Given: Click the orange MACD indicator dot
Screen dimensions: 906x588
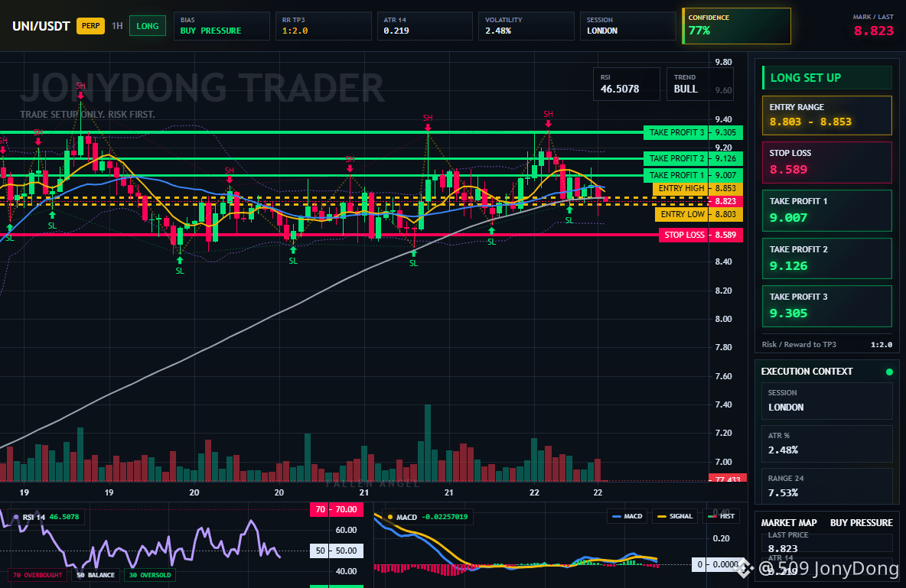Looking at the screenshot, I should pyautogui.click(x=390, y=517).
